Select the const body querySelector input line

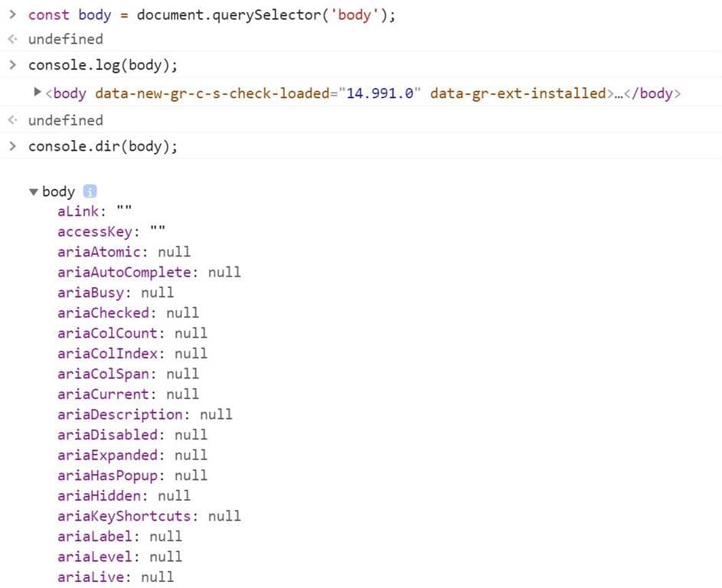212,15
